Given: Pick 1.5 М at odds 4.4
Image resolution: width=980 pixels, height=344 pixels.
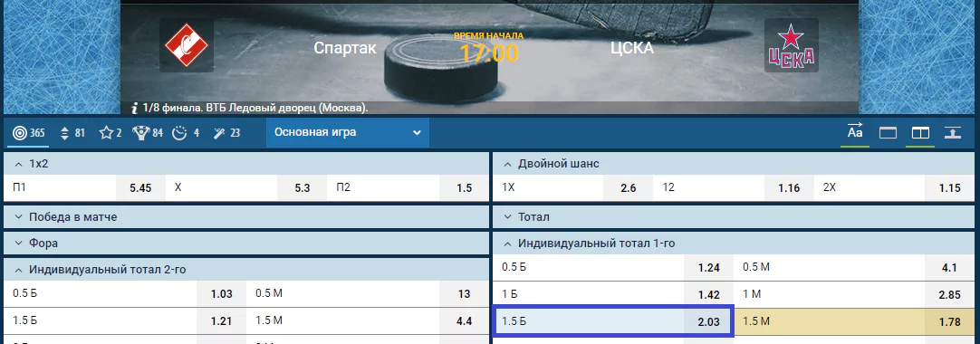Looking at the screenshot, I should click(368, 320).
